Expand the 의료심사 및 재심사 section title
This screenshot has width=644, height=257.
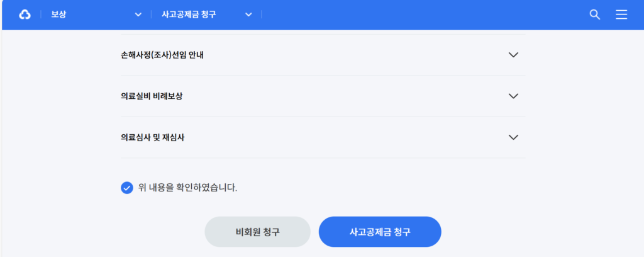pyautogui.click(x=152, y=137)
